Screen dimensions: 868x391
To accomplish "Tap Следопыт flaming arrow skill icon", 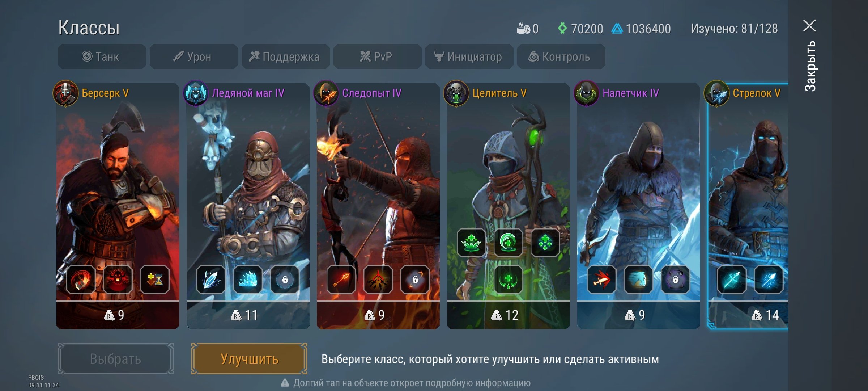I will click(341, 279).
